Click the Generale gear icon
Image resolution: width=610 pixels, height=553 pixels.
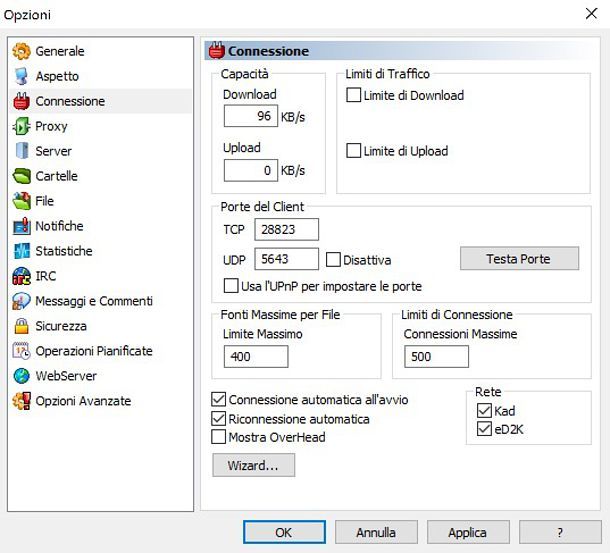(x=21, y=51)
